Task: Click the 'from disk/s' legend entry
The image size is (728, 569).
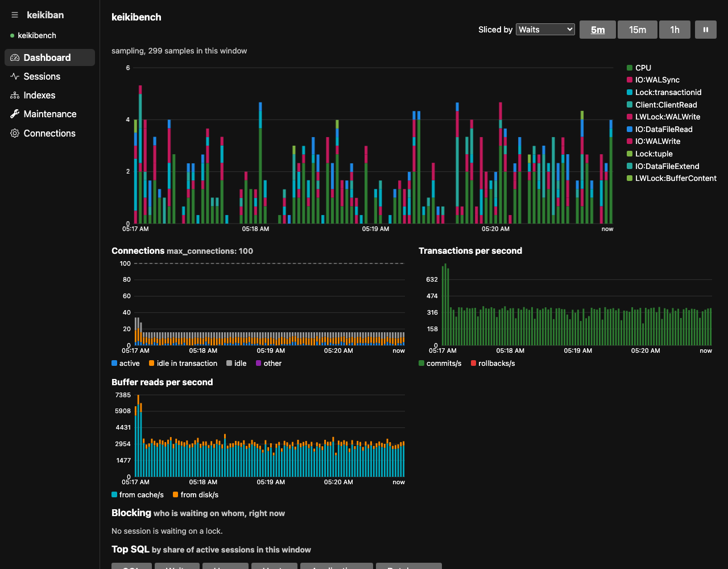Action: (196, 494)
